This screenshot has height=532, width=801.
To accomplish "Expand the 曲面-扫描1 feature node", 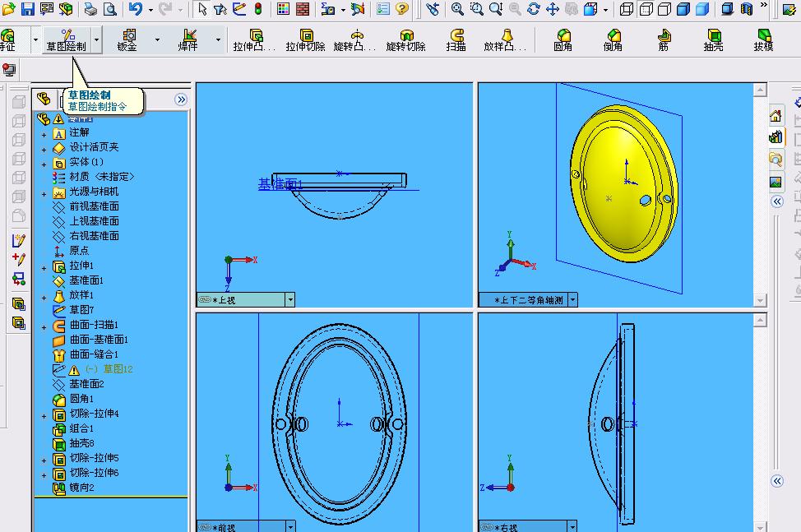I will [x=44, y=327].
